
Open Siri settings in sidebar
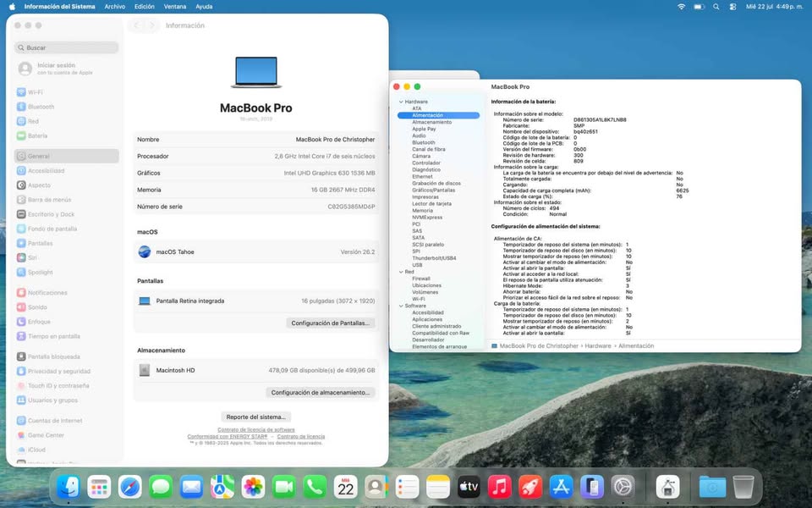point(67,257)
